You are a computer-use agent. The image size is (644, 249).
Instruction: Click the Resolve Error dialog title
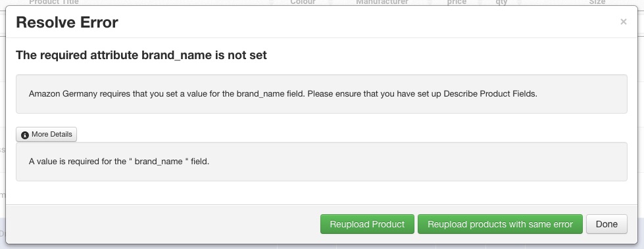pos(67,22)
